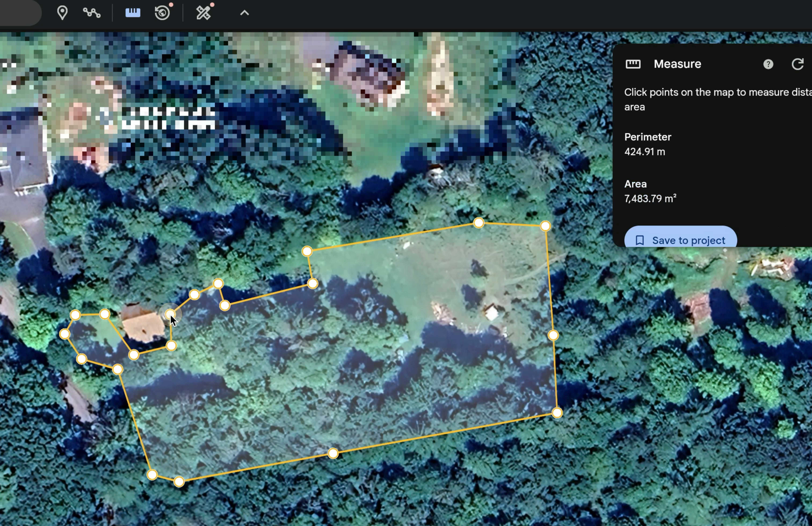The image size is (812, 526).
Task: Click the ruler icon in Measure panel header
Action: click(x=633, y=64)
